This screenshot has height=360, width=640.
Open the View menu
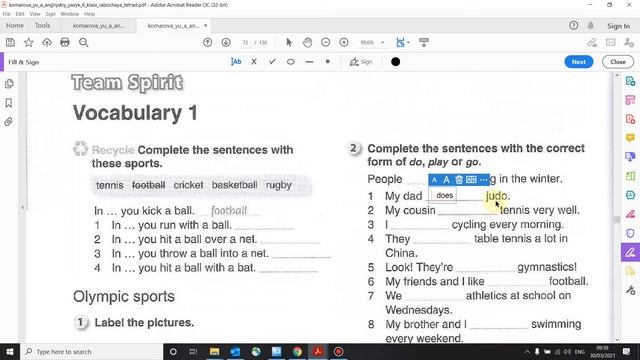[x=35, y=14]
